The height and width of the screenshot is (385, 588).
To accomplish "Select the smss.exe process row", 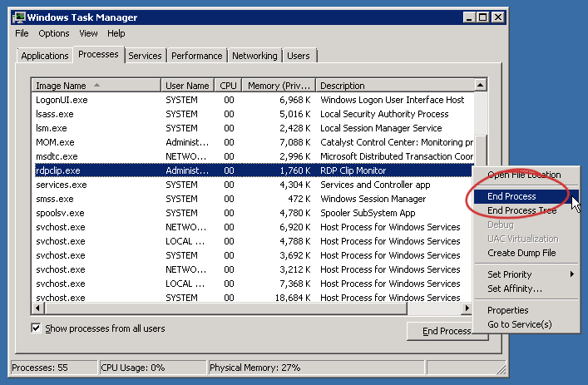I will [253, 199].
